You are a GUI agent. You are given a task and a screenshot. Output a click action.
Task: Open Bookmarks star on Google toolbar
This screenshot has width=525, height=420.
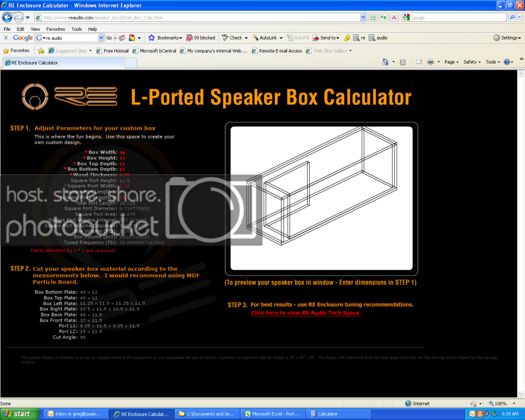tap(165, 38)
